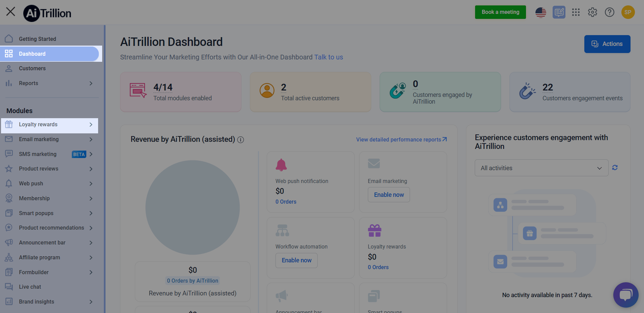This screenshot has height=313, width=644.
Task: Click the info icon next to Revenue by AiTrillion
Action: click(240, 140)
